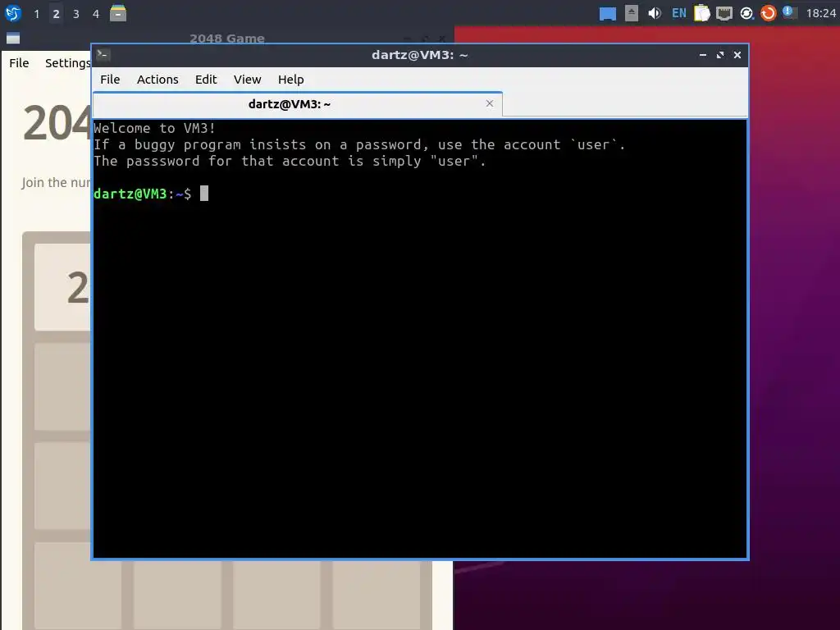Click the terminal icon in the title bar
Viewport: 840px width, 630px height.
(x=103, y=55)
